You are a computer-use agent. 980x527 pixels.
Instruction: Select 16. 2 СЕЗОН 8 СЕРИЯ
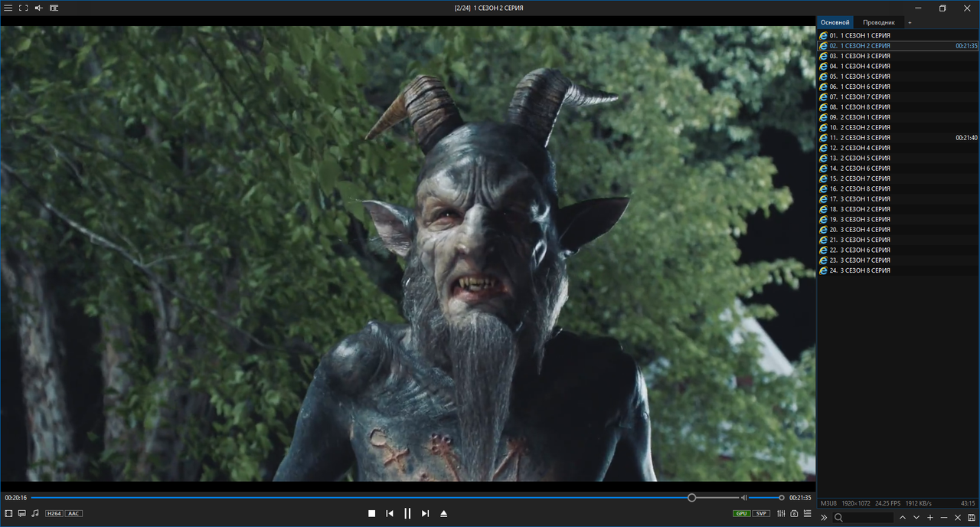tap(898, 188)
